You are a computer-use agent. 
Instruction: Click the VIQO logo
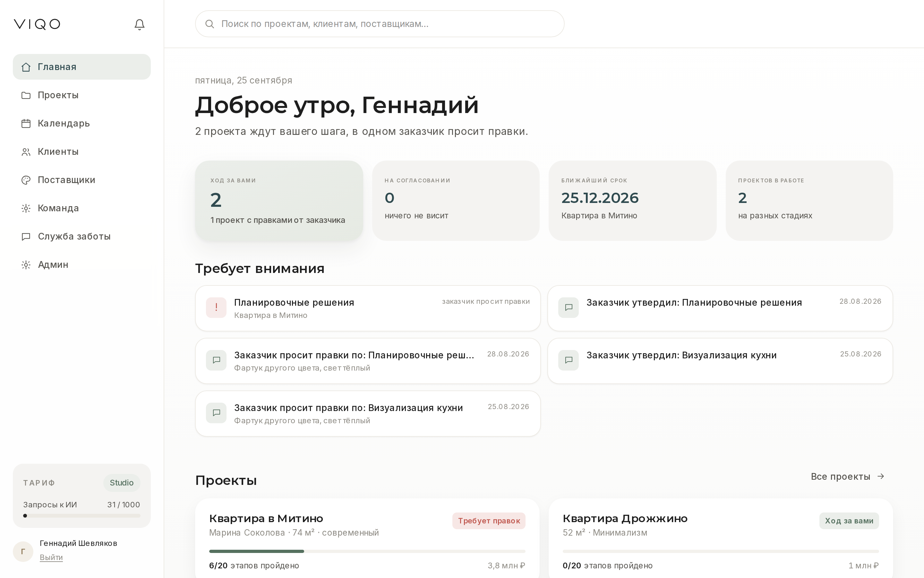click(37, 24)
